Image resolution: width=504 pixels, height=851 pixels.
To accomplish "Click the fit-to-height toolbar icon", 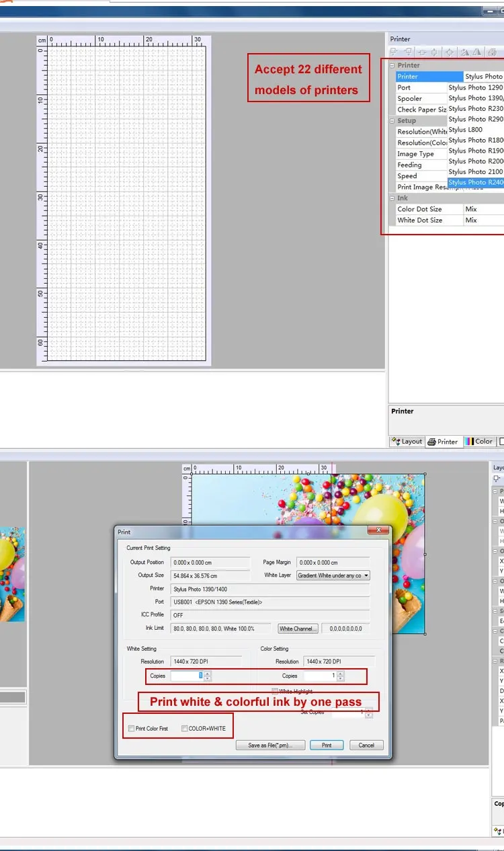I will 435,52.
